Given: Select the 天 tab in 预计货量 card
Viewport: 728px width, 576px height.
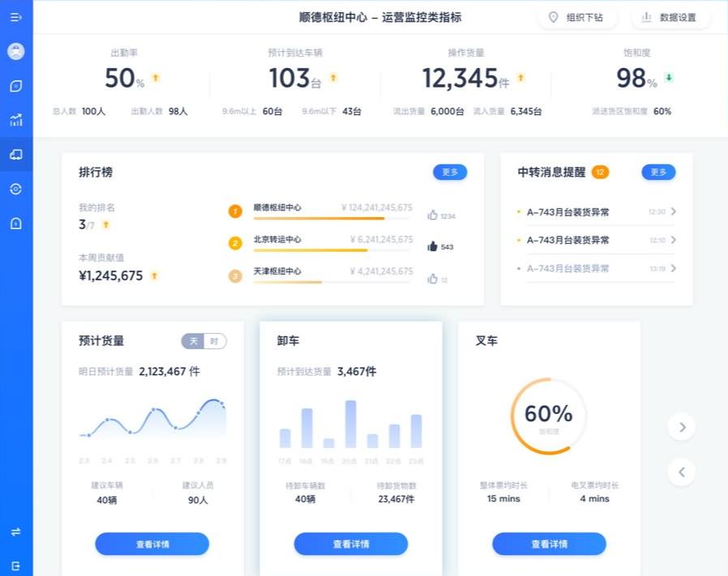Looking at the screenshot, I should (193, 341).
